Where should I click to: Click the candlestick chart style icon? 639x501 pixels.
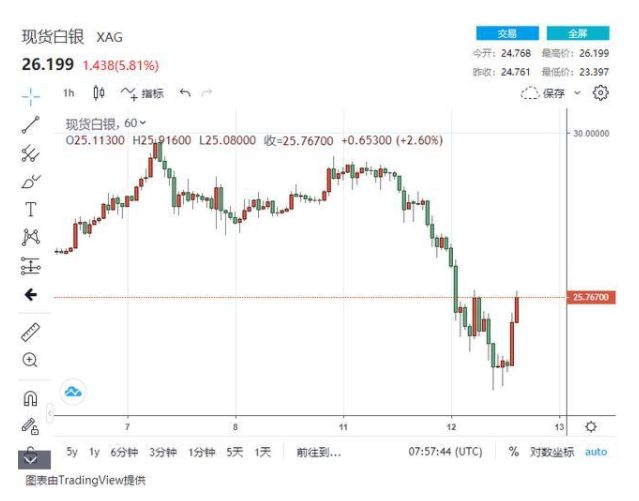tap(98, 93)
